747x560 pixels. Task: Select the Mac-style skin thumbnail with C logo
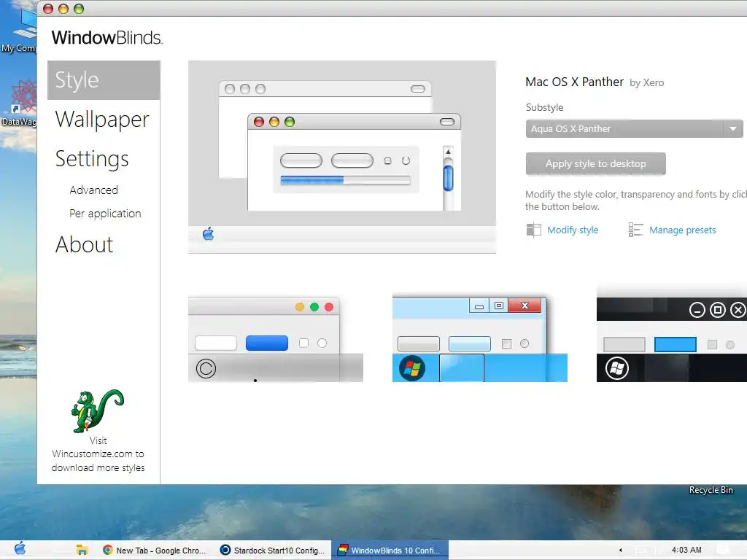click(x=276, y=340)
